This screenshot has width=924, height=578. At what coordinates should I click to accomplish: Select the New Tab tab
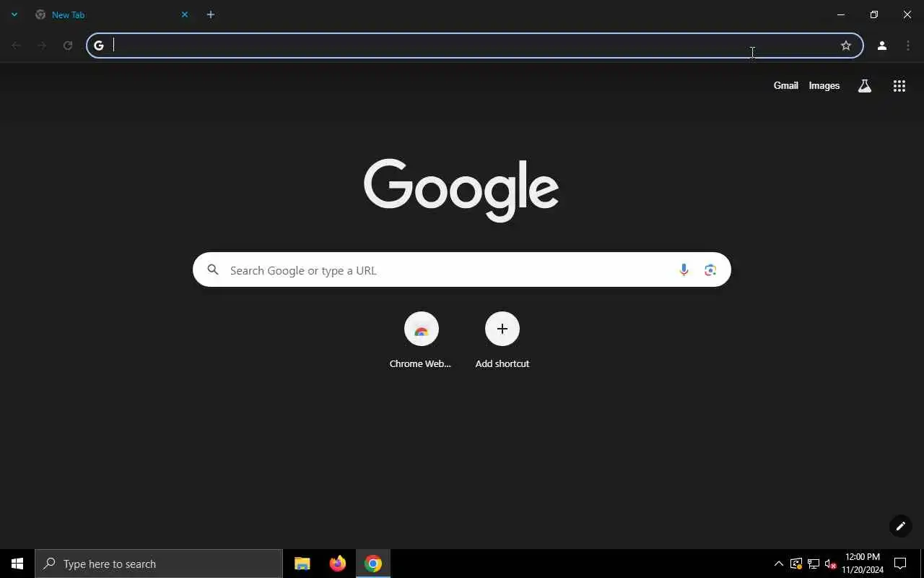coord(112,14)
